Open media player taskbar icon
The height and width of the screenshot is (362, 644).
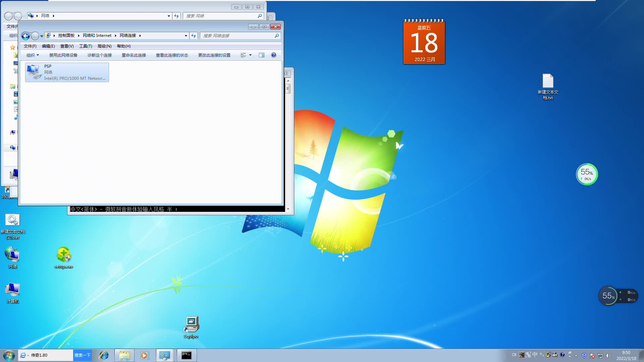[144, 355]
